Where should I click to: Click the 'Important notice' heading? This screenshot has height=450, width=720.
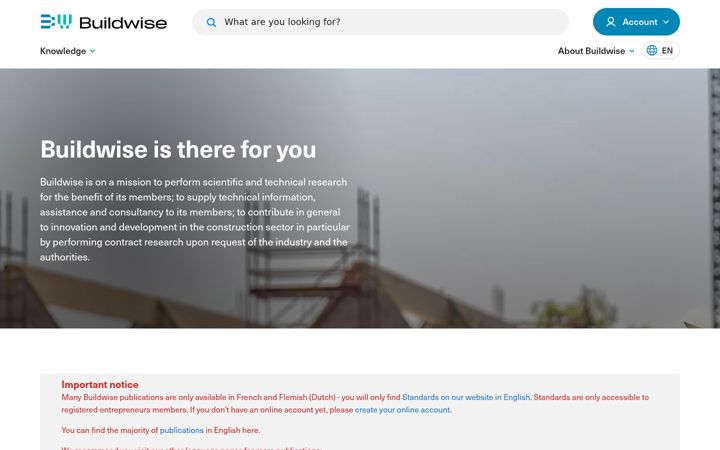coord(100,384)
